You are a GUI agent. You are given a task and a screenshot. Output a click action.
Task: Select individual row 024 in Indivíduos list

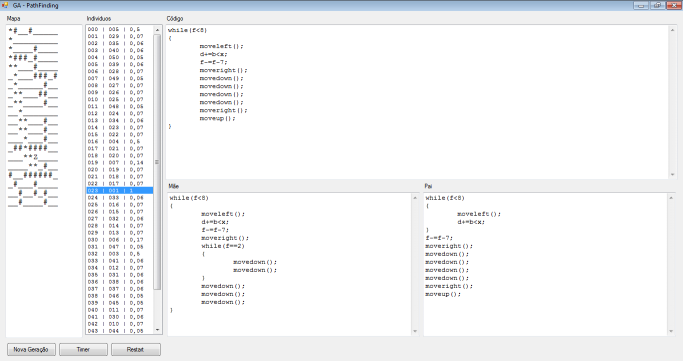120,197
